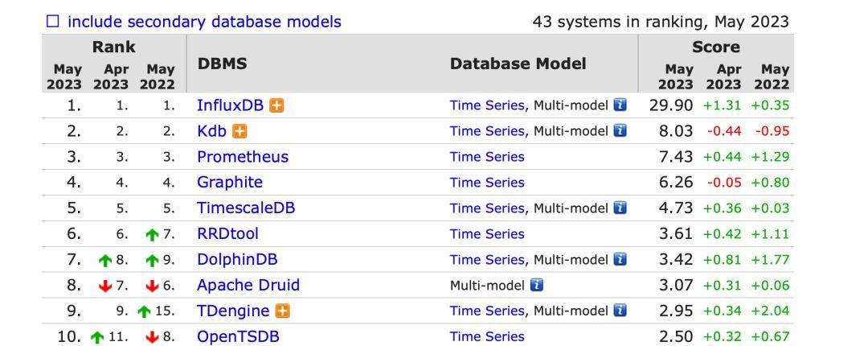Click the orange plus icon beside Kdb
This screenshot has width=868, height=346.
240,131
